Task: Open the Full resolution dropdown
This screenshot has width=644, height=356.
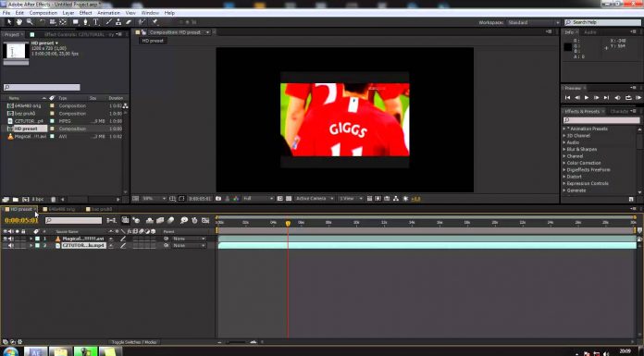Action: [x=258, y=199]
